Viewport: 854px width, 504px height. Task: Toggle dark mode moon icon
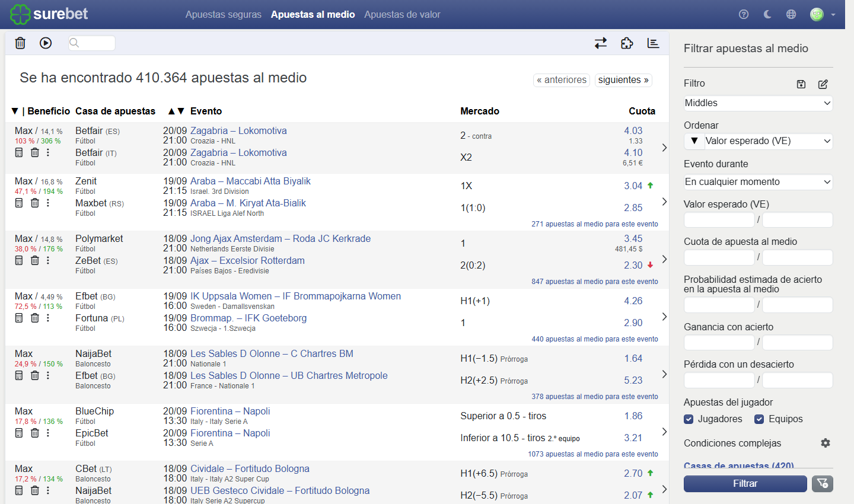(767, 14)
